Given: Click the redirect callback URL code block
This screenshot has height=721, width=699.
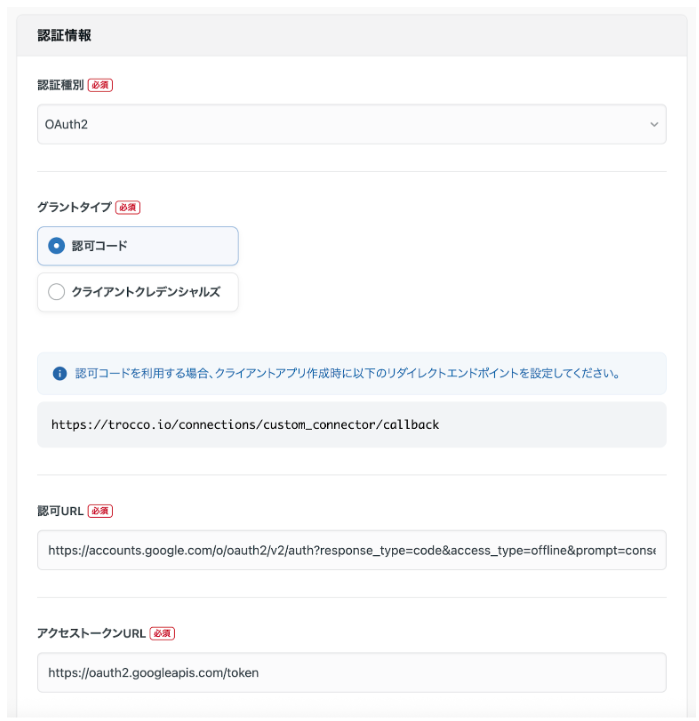Looking at the screenshot, I should (350, 425).
